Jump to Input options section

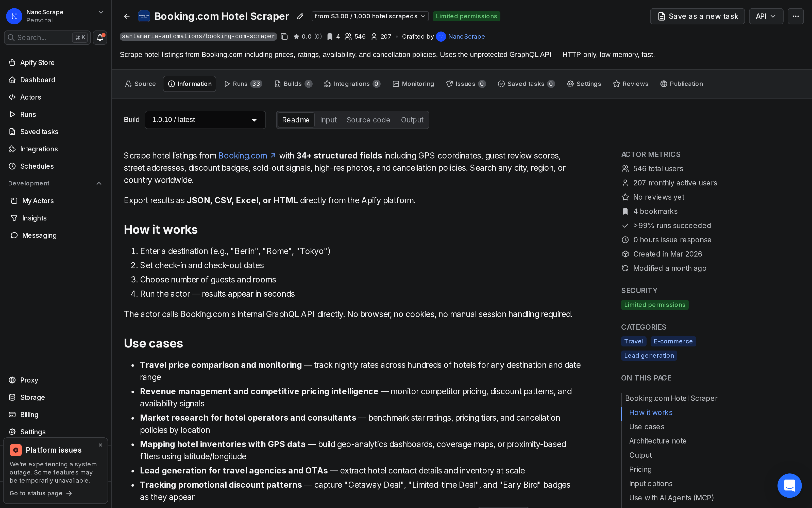651,483
